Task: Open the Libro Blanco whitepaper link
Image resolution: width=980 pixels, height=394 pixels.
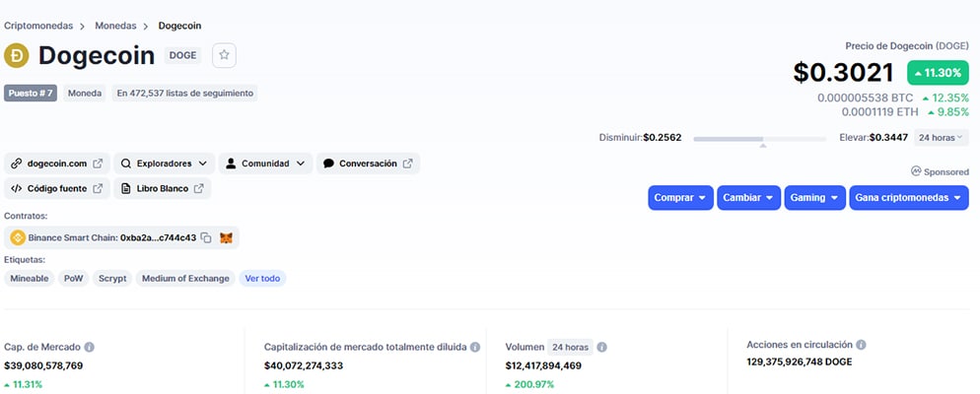Action: (x=163, y=188)
